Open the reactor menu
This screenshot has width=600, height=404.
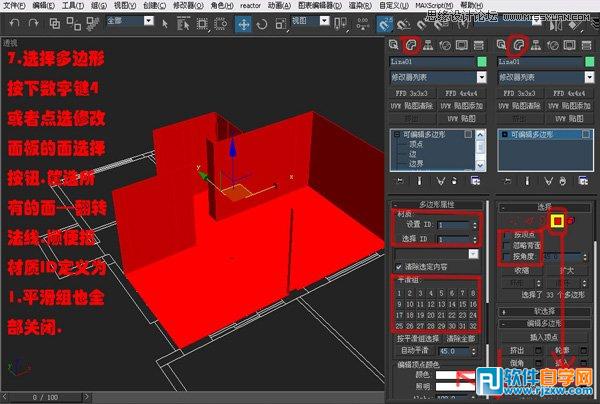pyautogui.click(x=250, y=5)
